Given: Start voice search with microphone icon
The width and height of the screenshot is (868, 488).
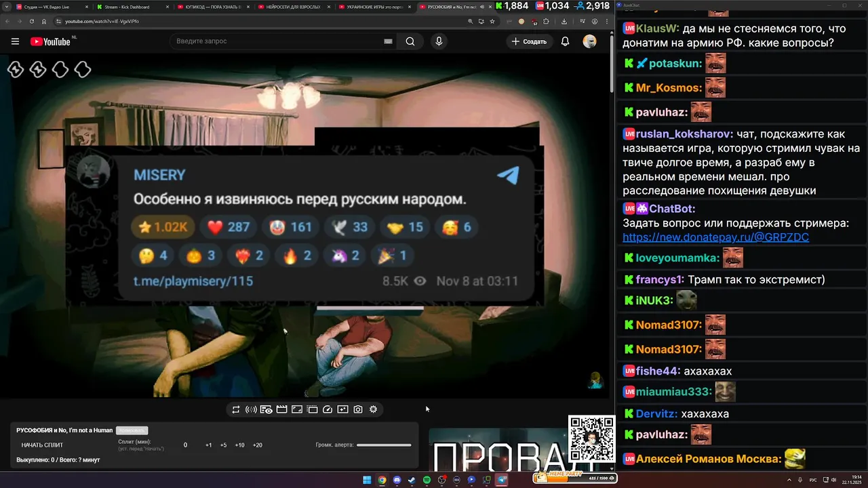Looking at the screenshot, I should (439, 41).
